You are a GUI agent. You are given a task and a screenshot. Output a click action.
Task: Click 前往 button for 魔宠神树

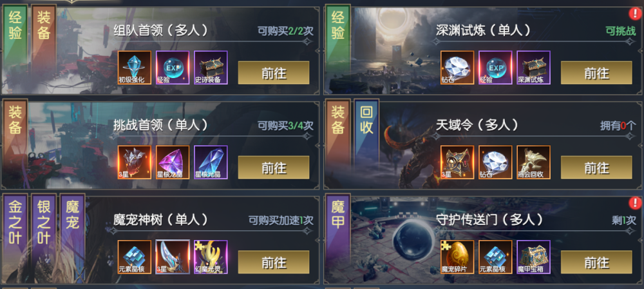[x=274, y=263]
